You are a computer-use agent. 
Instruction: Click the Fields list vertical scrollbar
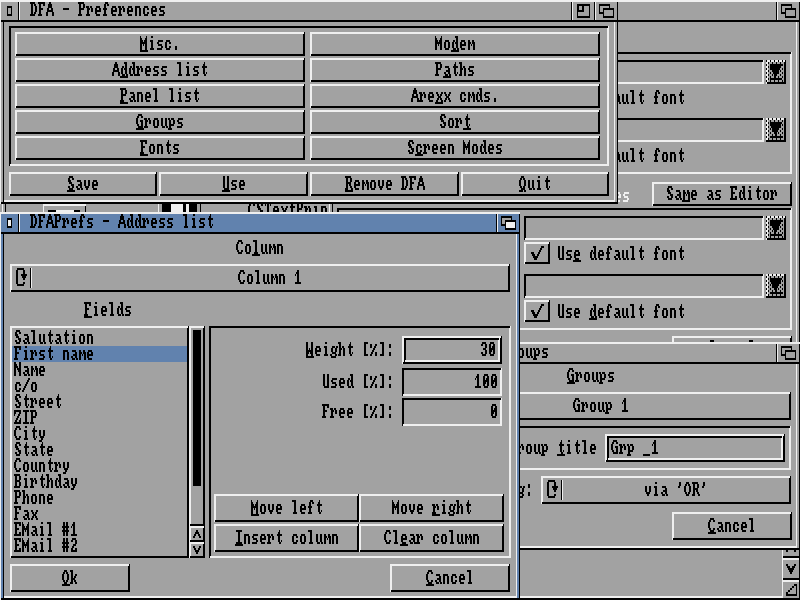(197, 420)
